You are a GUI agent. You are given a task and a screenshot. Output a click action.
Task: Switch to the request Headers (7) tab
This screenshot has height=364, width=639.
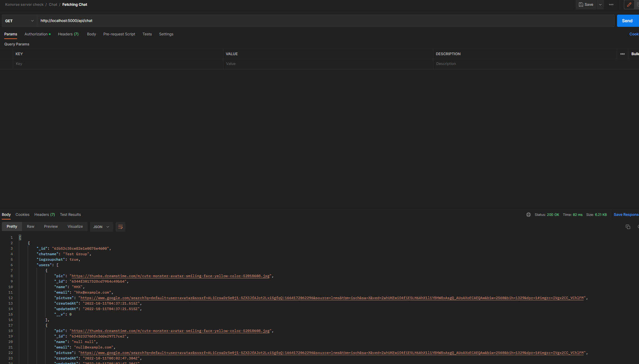tap(68, 34)
